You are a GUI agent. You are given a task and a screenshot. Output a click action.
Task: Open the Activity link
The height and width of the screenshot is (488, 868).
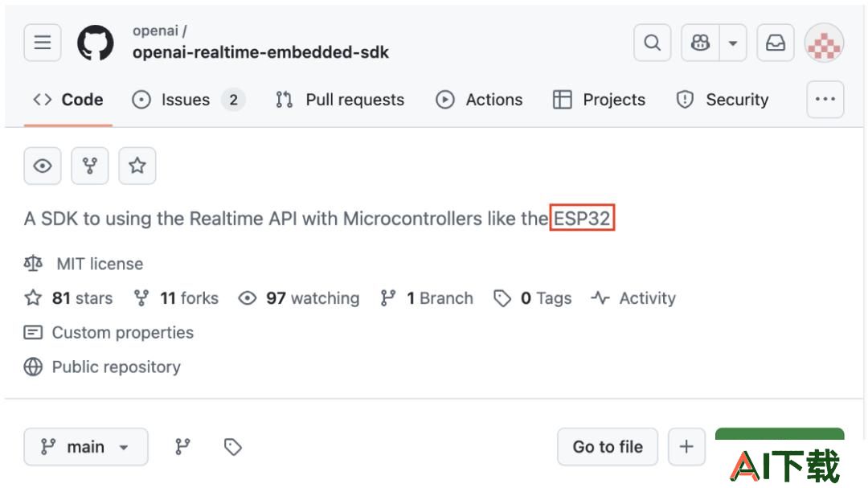633,298
